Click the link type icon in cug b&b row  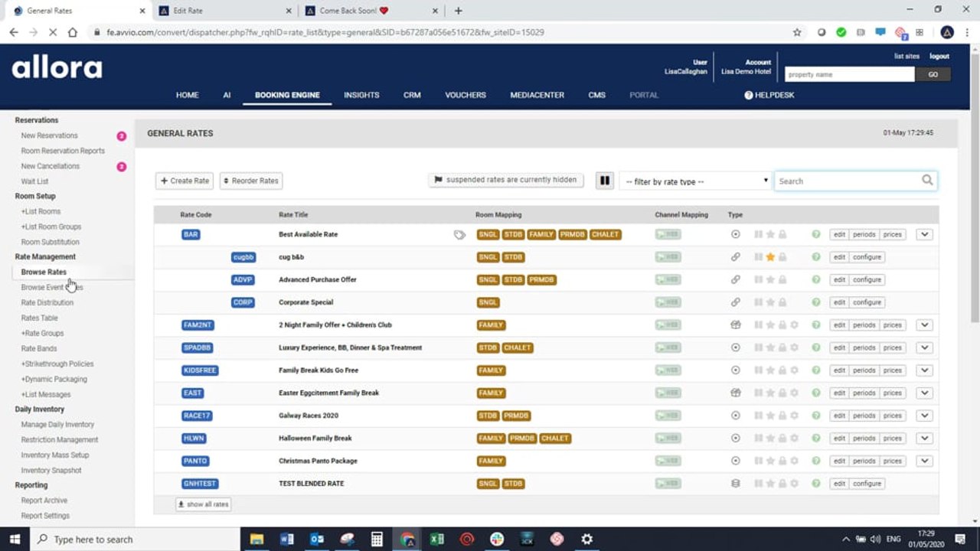(x=736, y=257)
